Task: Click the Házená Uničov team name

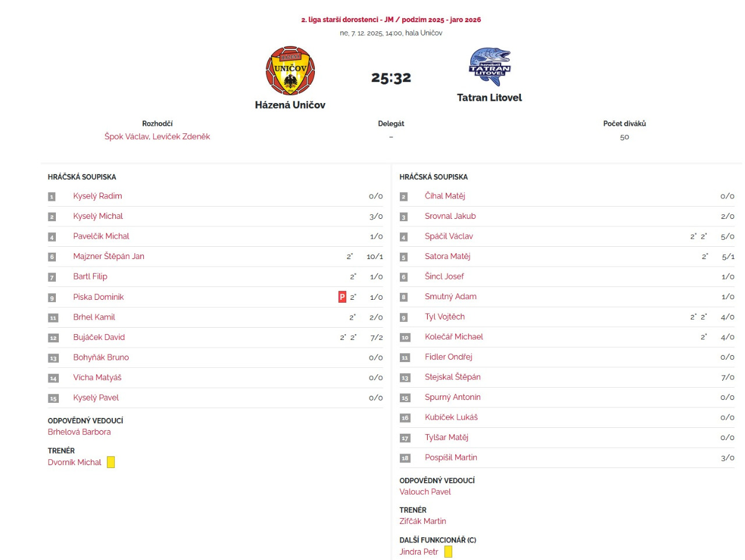Action: tap(290, 105)
